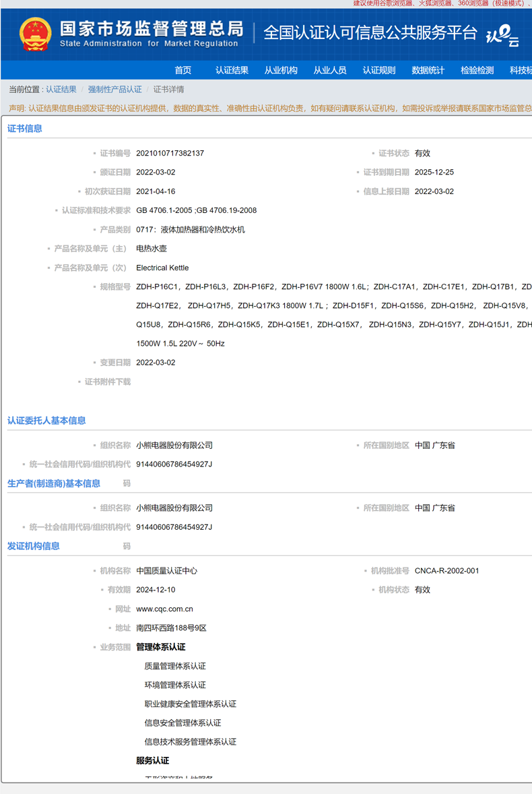Click 环境管理体系认证 entry
The height and width of the screenshot is (794, 532).
[175, 685]
